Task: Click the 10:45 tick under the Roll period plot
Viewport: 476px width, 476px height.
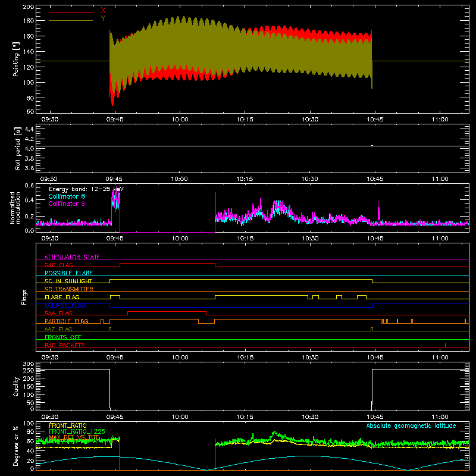Action: click(375, 179)
